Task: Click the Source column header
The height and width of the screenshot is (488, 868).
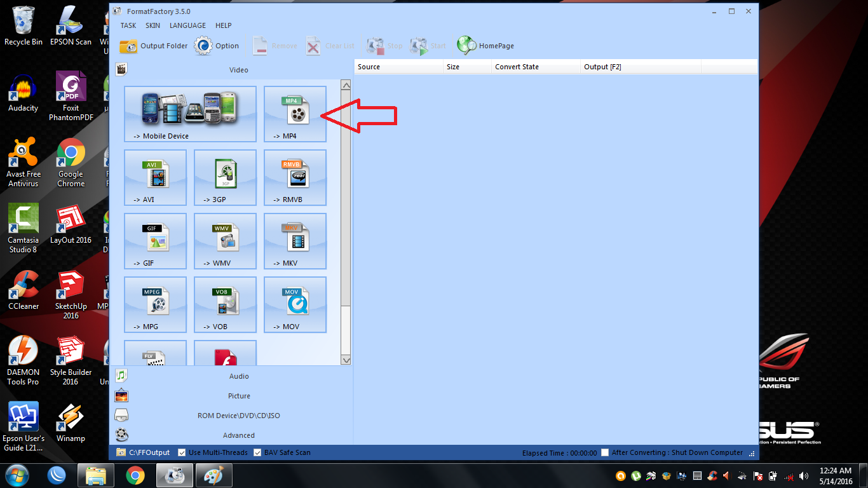Action: pyautogui.click(x=398, y=67)
